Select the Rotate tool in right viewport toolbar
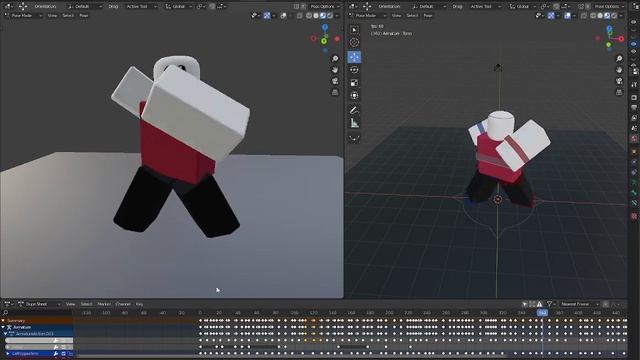Image resolution: width=640 pixels, height=360 pixels. coord(354,70)
